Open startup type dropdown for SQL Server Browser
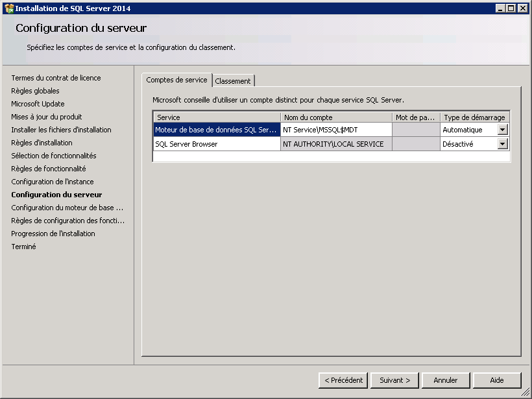Screen dimensions: 532x399 pos(502,144)
